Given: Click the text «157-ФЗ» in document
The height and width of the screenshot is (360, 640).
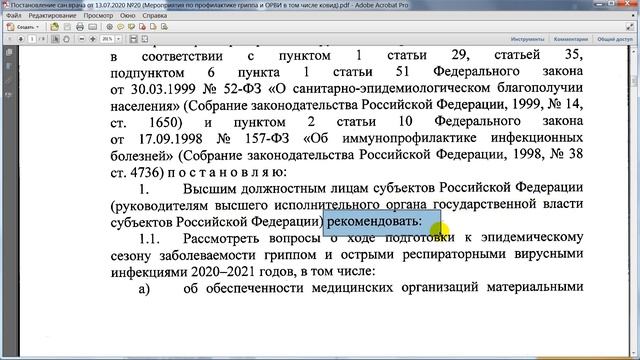Looking at the screenshot, I should pyautogui.click(x=267, y=139).
